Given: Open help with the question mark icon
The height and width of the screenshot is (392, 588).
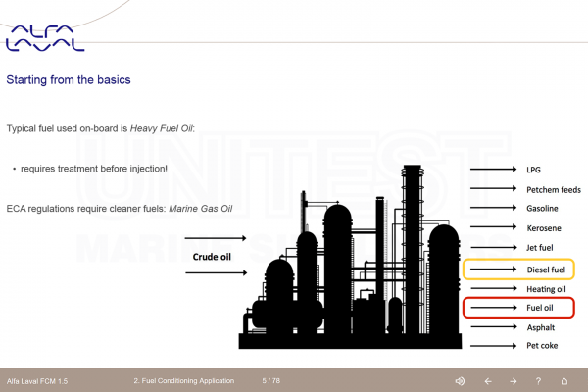Looking at the screenshot, I should 538,381.
